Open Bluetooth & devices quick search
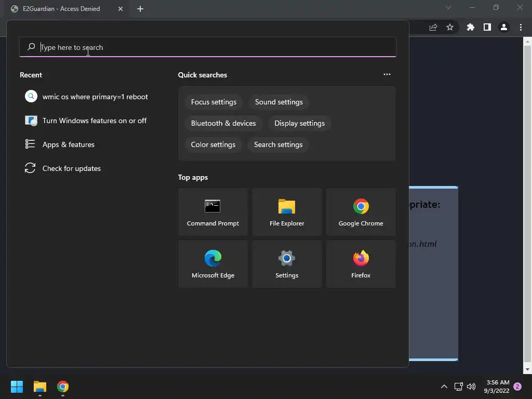The height and width of the screenshot is (399, 532). coord(223,124)
